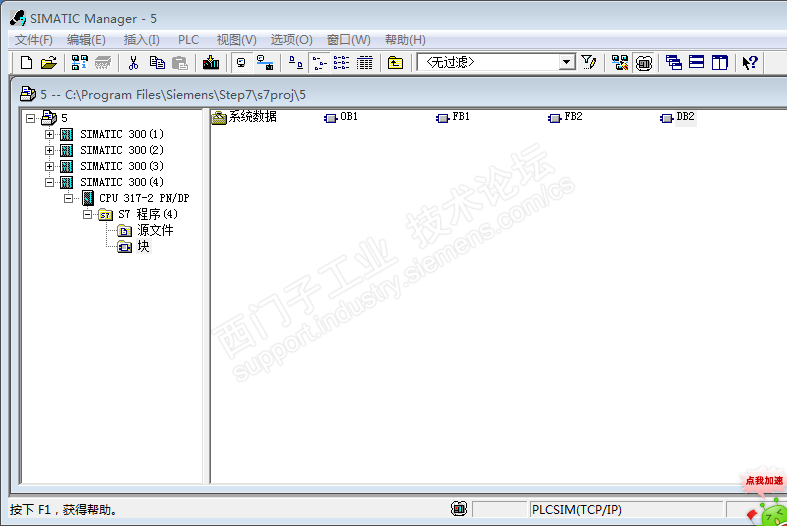This screenshot has height=526, width=787.
Task: Select the DB2 block
Action: (678, 117)
